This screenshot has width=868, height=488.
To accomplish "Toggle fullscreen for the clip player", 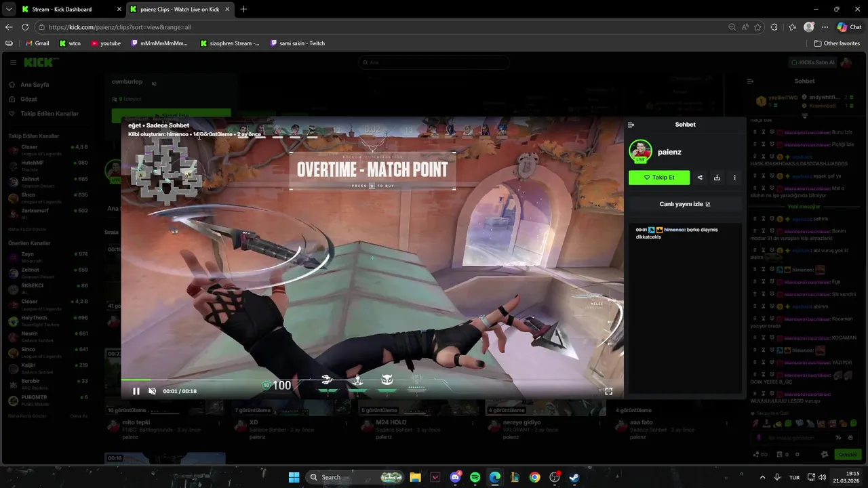I will tap(608, 391).
